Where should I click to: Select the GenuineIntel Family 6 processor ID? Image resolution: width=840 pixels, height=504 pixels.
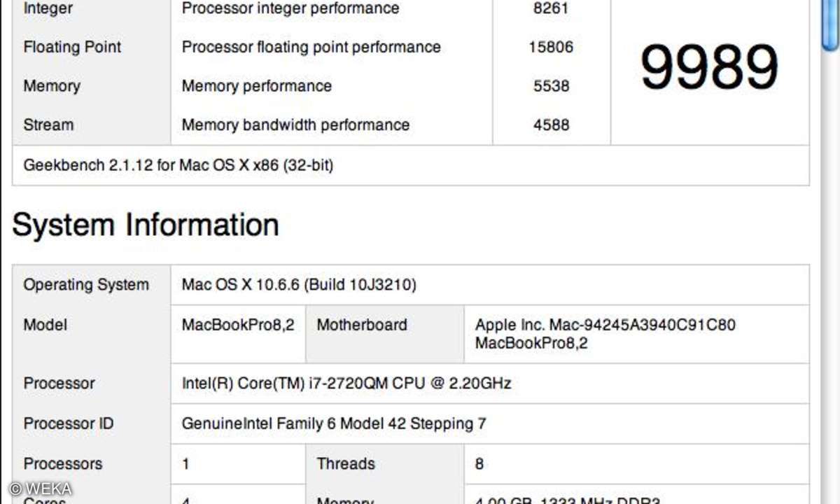(334, 423)
